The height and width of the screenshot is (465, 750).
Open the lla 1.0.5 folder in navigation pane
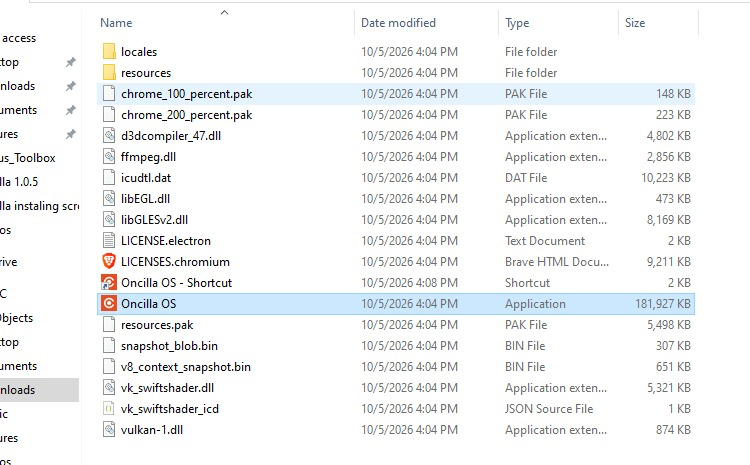click(19, 182)
